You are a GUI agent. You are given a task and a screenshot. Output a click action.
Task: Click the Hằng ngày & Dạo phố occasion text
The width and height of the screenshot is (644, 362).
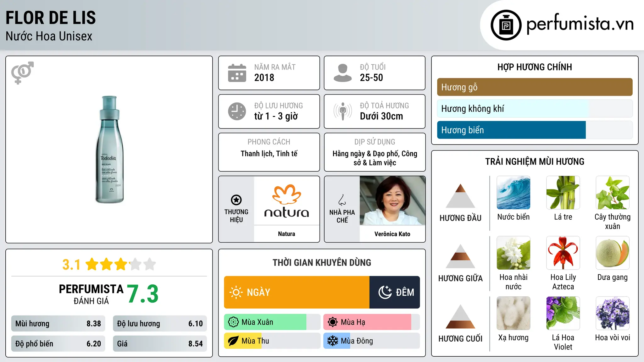(375, 158)
